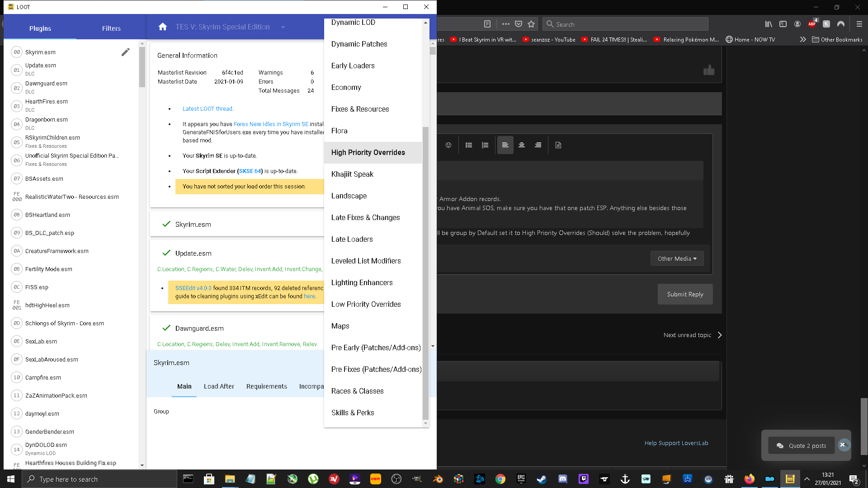Click the thumbs-up like icon in browser
The image size is (868, 488).
[709, 70]
